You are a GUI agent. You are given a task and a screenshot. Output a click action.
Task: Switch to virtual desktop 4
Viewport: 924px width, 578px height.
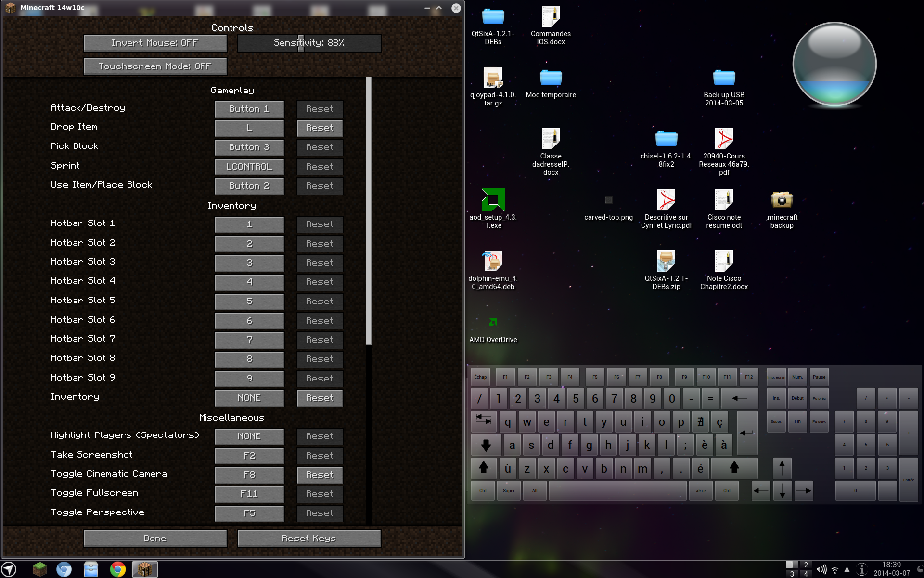[x=806, y=574]
